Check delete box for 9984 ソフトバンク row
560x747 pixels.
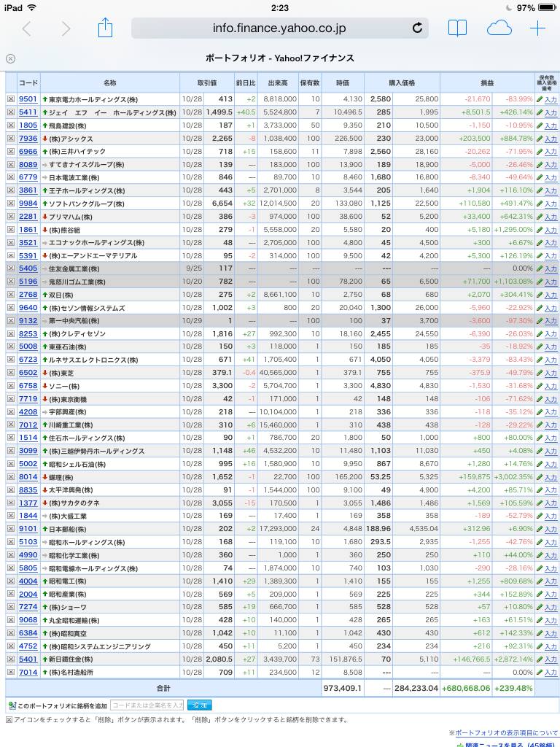(10, 204)
